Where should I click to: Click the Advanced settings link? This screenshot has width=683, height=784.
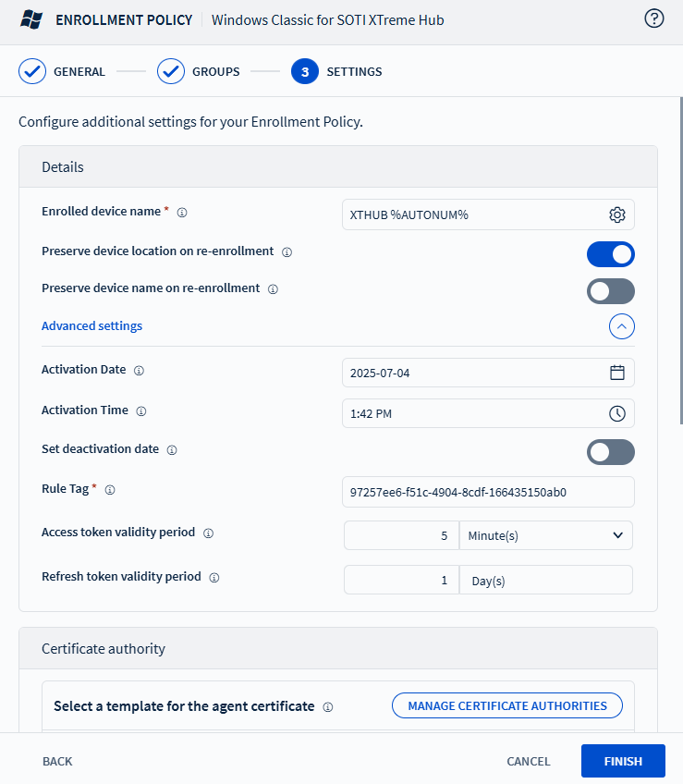pyautogui.click(x=91, y=326)
